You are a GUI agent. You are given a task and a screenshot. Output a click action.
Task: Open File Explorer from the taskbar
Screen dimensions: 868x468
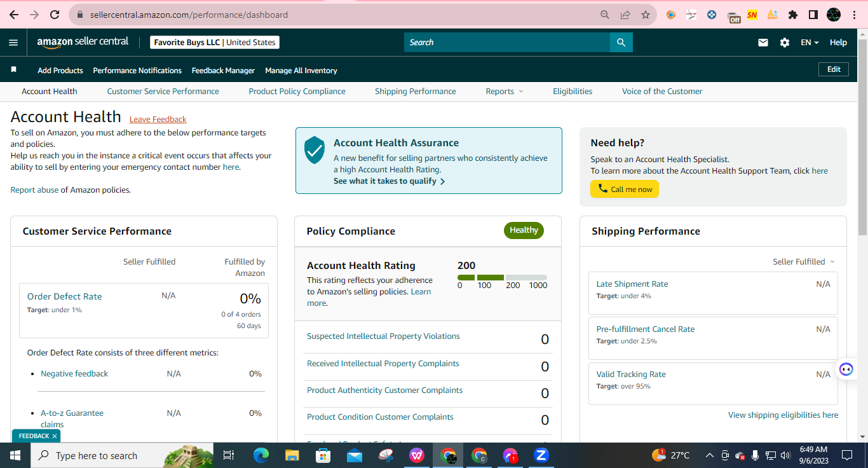[x=292, y=455]
